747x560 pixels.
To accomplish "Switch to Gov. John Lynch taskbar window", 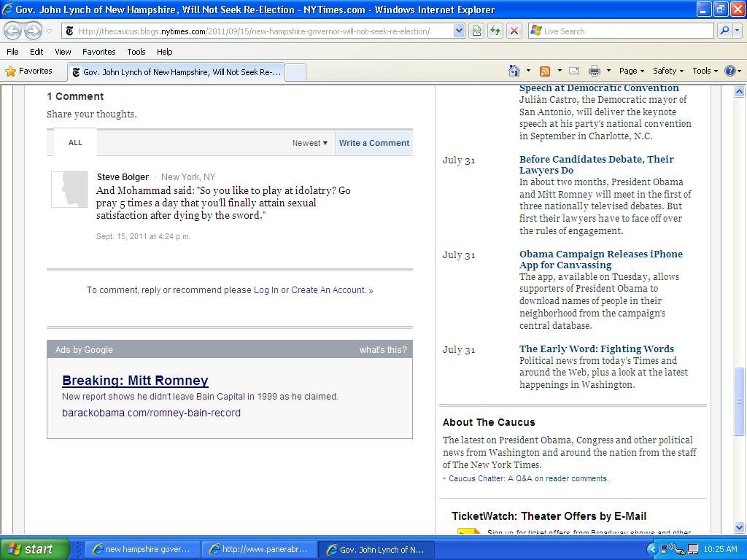I will [x=376, y=550].
